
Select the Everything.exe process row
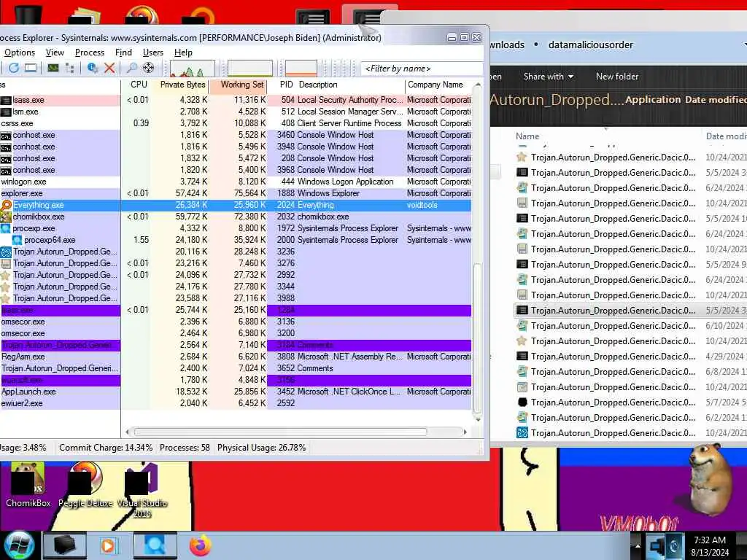pos(236,205)
